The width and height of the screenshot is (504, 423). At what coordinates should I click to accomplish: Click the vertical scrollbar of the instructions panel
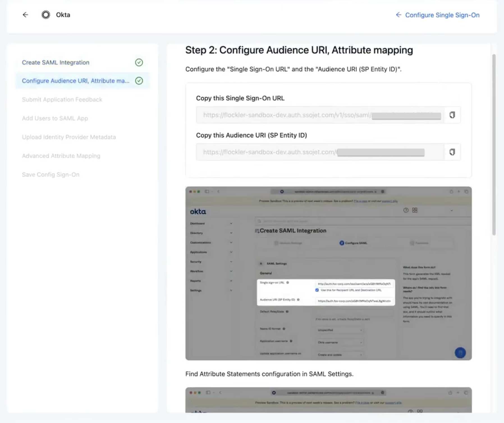494,145
